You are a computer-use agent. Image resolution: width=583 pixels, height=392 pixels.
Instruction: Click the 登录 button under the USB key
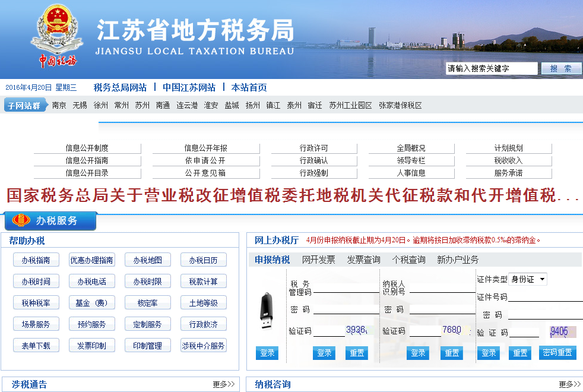pos(267,353)
